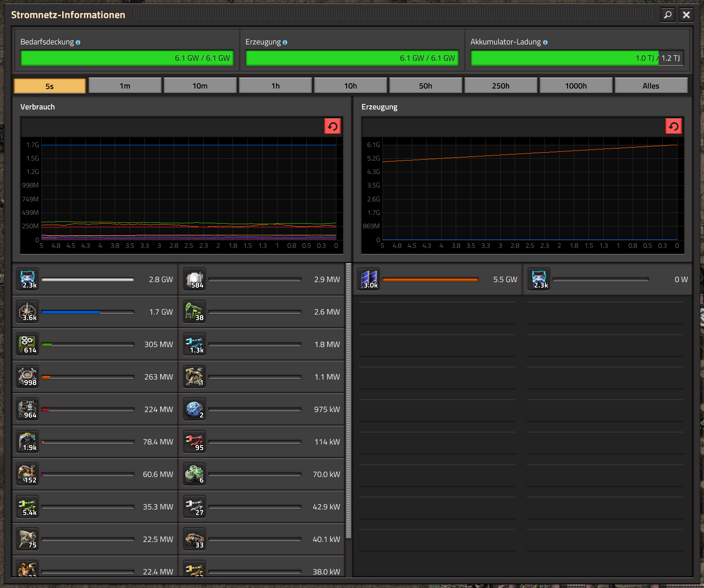
Task: Click inside the Verbrauch line graph
Action: click(182, 195)
